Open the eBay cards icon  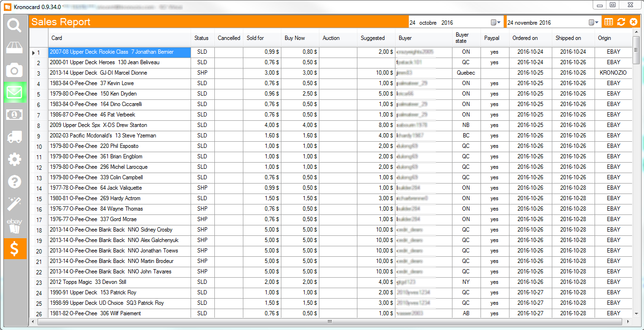[14, 226]
